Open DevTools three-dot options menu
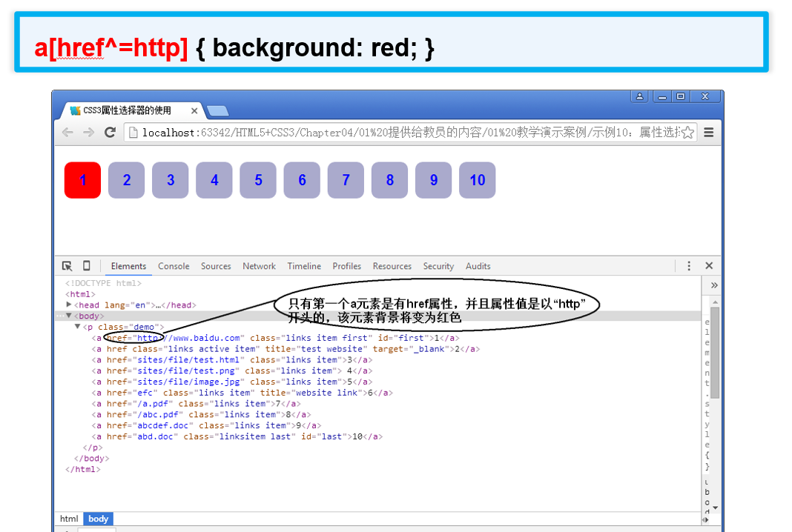This screenshot has width=792, height=532. [688, 266]
